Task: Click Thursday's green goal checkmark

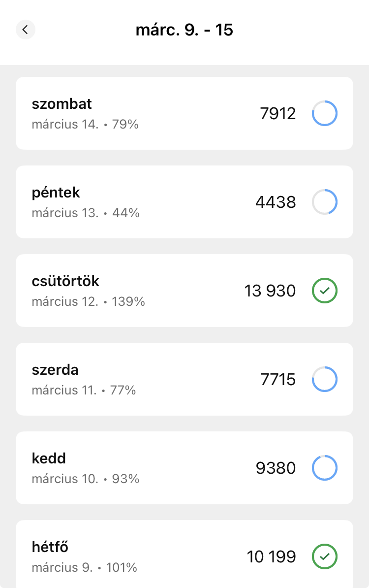Action: (325, 291)
